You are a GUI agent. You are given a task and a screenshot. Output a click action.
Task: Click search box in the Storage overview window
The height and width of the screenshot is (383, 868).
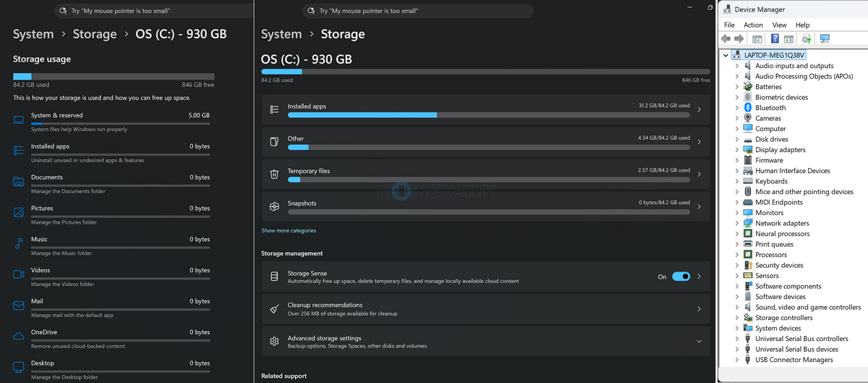[x=418, y=11]
